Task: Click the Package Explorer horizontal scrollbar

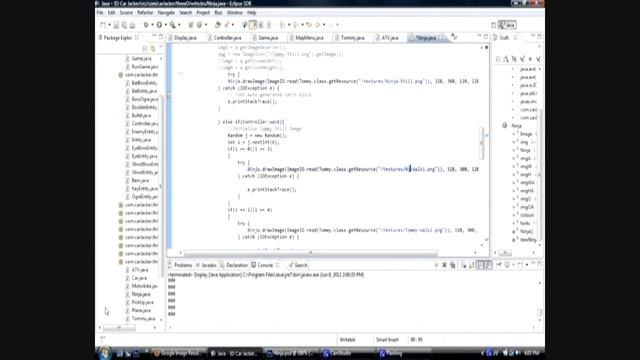Action: pos(119,327)
